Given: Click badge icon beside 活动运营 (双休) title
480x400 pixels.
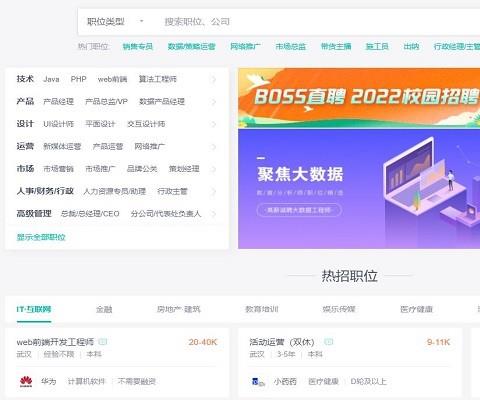Looking at the screenshot, I should click(329, 342).
